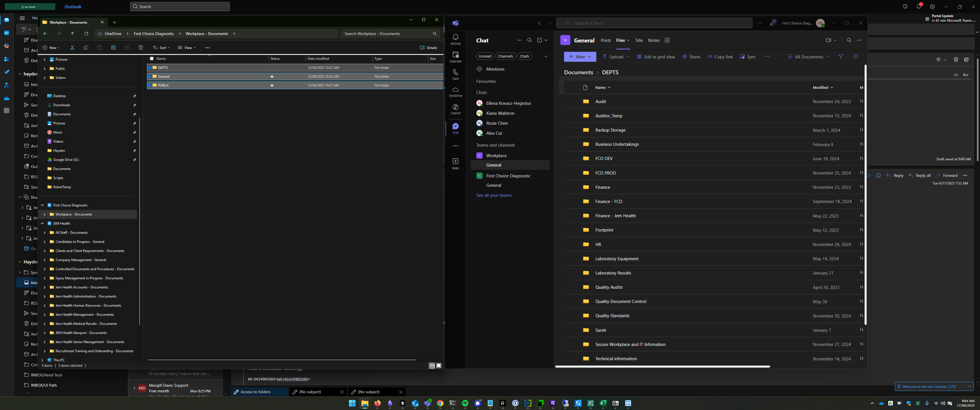Switch to details list view toggle in File Explorer
980x410 pixels.
432,366
